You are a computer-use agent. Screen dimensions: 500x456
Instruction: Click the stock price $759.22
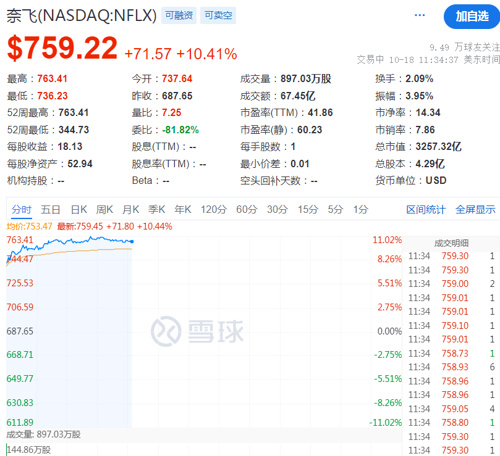point(62,49)
